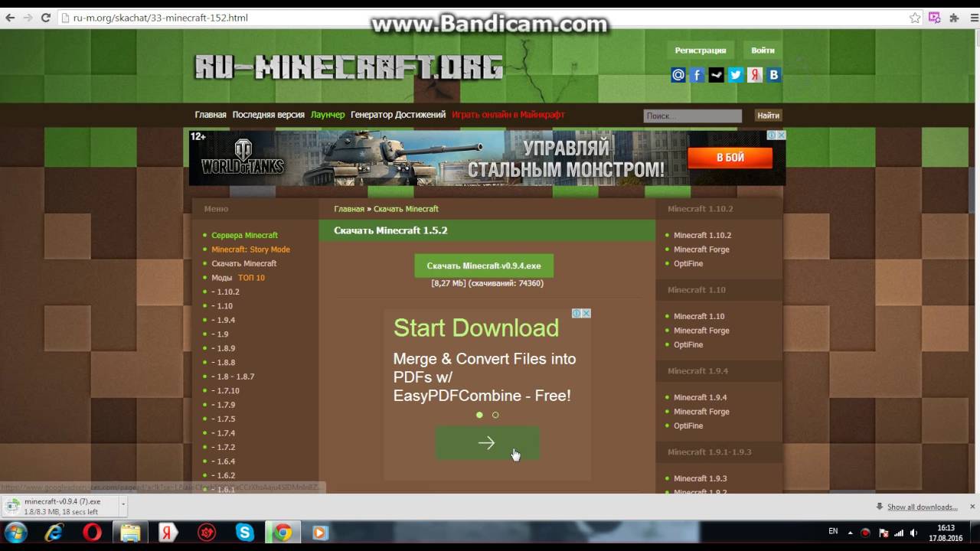Switch to Chrome in taskbar
Viewport: 980px width, 551px height.
[x=283, y=533]
